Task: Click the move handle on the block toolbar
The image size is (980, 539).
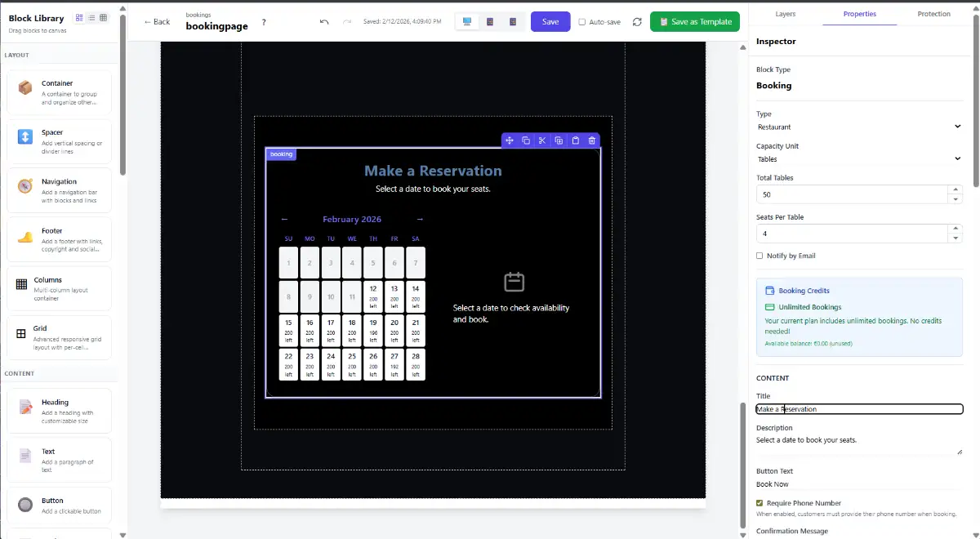Action: (510, 140)
